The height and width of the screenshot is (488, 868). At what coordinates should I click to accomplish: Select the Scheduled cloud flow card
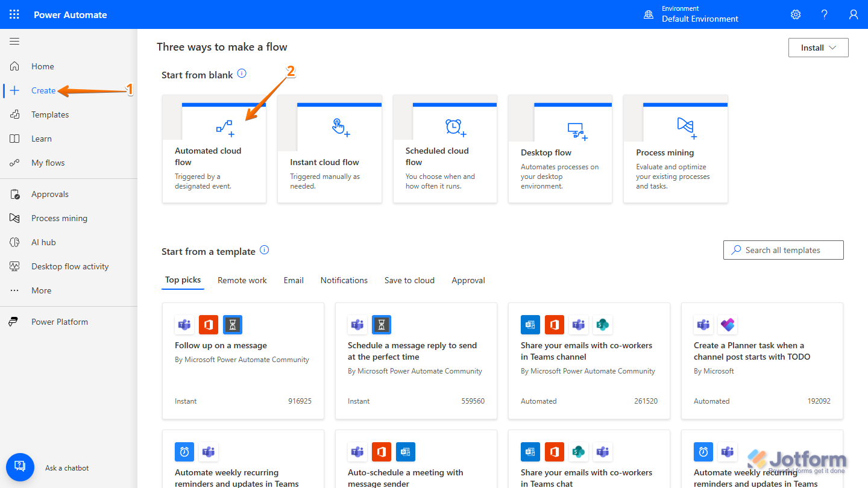point(444,148)
